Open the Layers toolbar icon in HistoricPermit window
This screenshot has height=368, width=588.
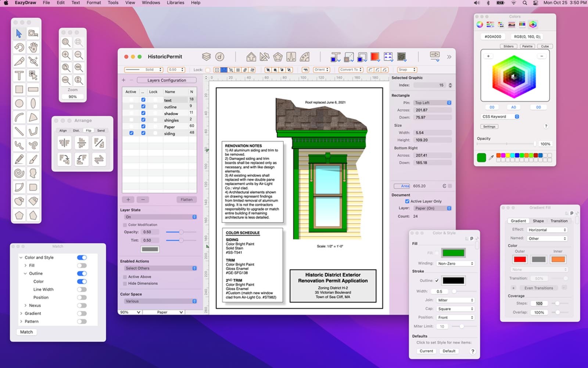tap(206, 56)
